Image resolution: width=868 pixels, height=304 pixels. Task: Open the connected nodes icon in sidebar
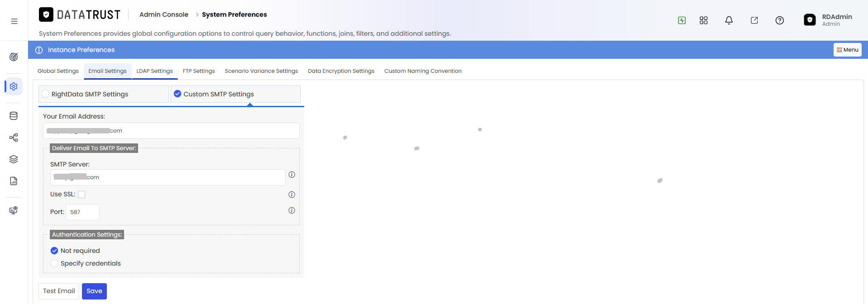pos(14,138)
